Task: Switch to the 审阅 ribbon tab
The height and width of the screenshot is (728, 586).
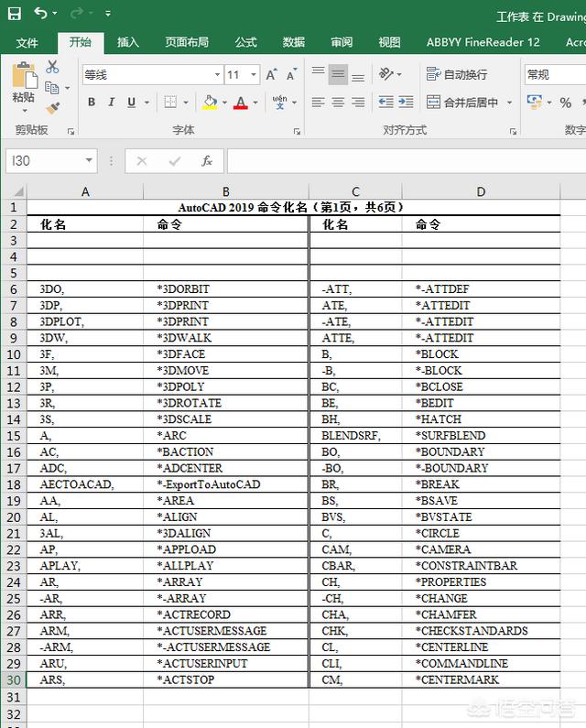Action: (342, 42)
